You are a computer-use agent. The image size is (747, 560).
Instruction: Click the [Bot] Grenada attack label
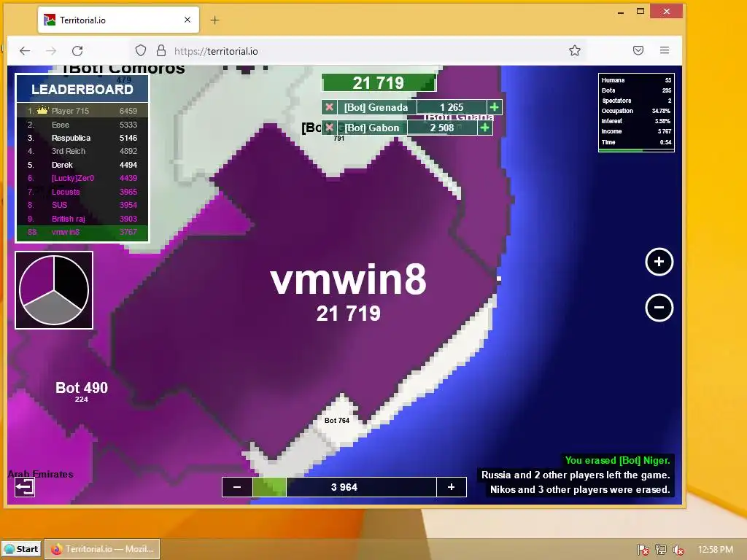376,107
